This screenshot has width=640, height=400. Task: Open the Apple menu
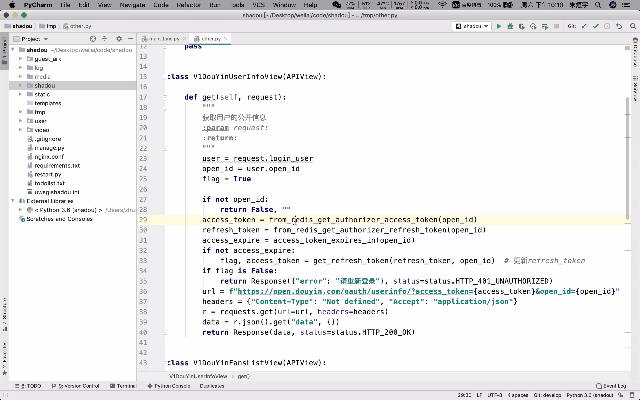pos(12,5)
